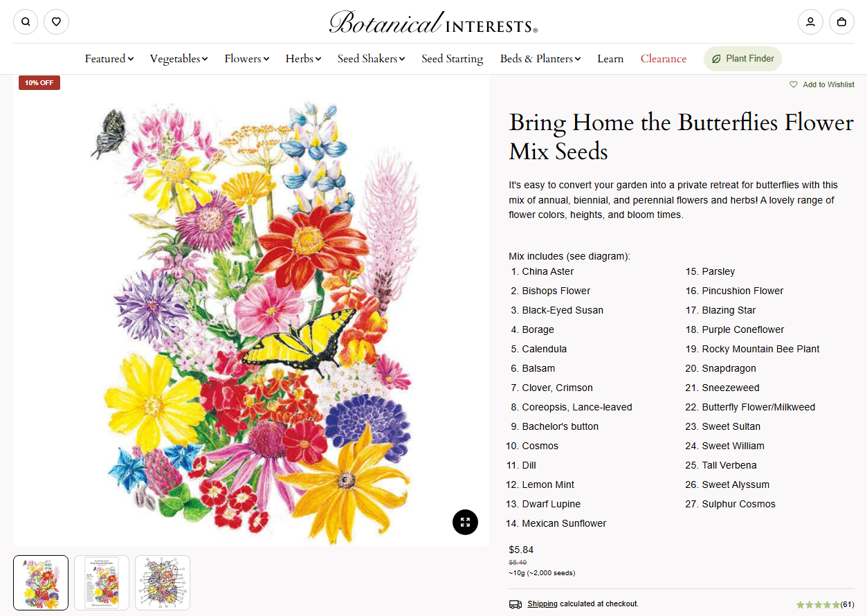Click 'Balsam' list entry

click(538, 368)
